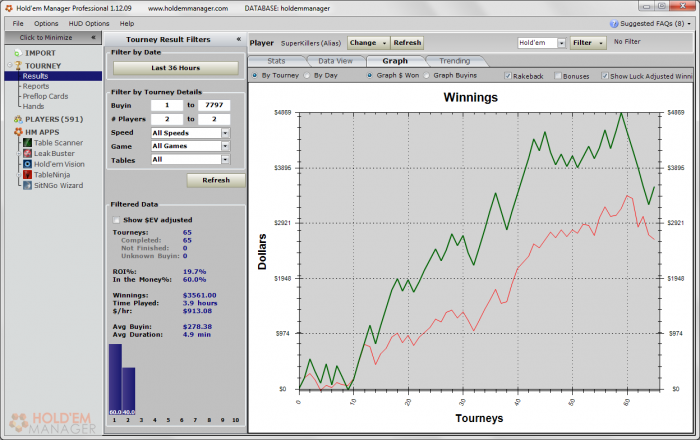Enable the Bonuses checkbox
700x440 pixels.
point(558,76)
